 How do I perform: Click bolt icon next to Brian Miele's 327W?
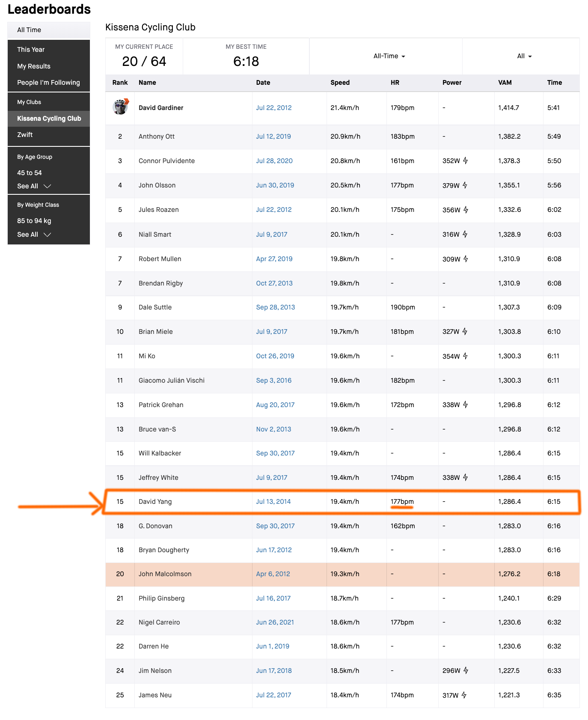tap(465, 331)
